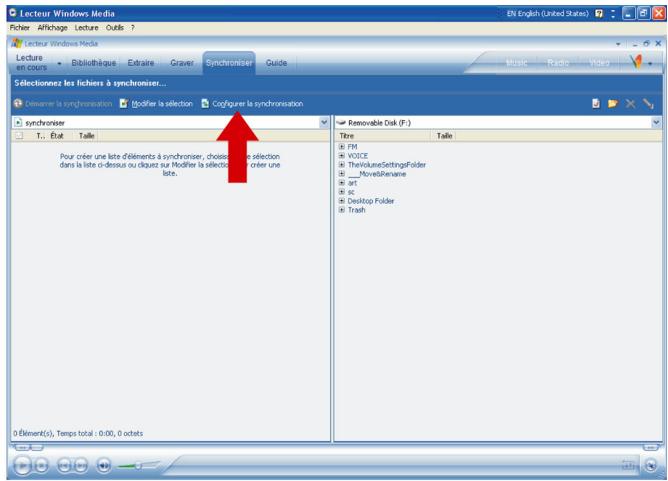Image resolution: width=668 pixels, height=481 pixels.
Task: Click the language bar help icon
Action: tap(599, 14)
